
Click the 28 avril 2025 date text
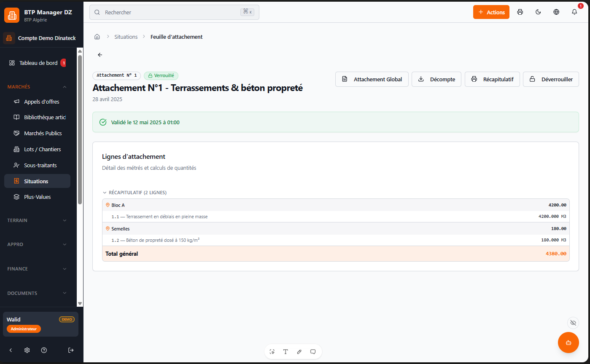(x=108, y=99)
